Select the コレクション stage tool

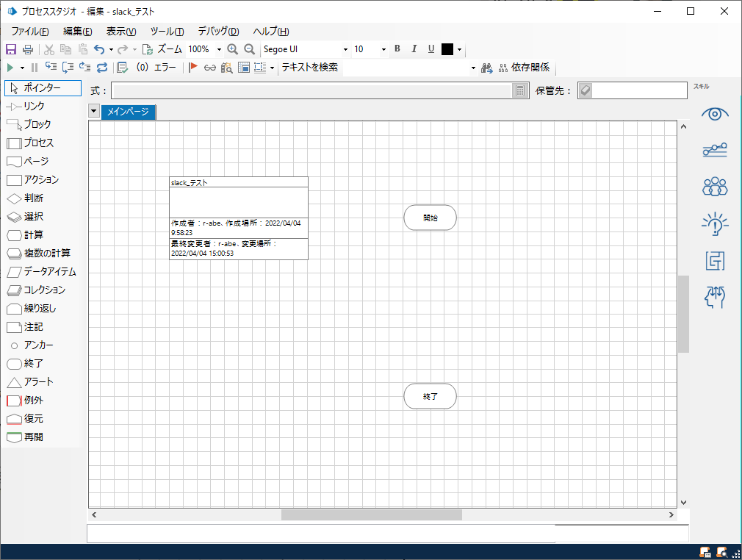43,290
